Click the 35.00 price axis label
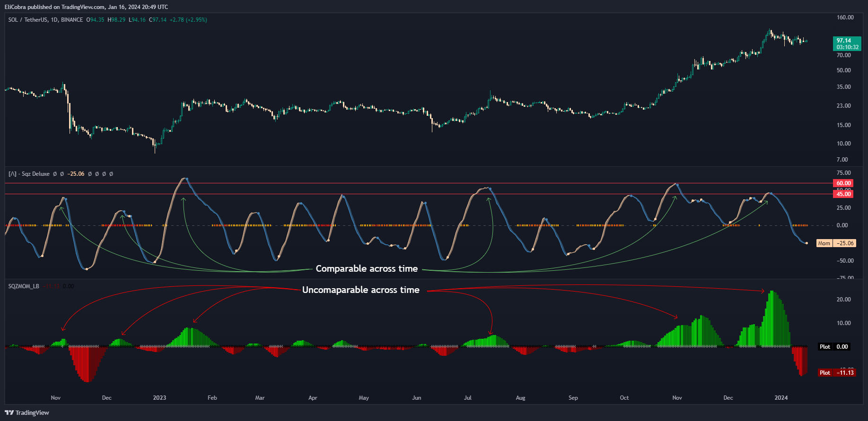The width and height of the screenshot is (868, 421). tap(843, 87)
